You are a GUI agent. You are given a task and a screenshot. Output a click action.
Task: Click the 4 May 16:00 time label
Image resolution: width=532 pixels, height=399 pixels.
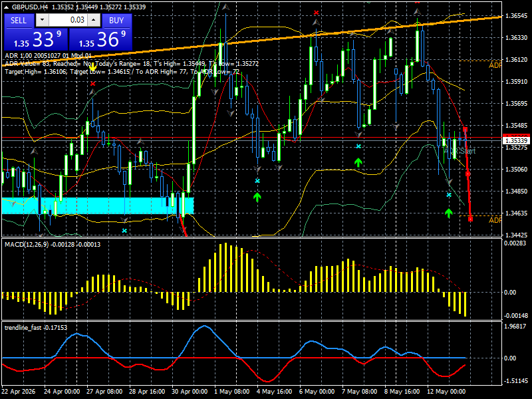274,391
